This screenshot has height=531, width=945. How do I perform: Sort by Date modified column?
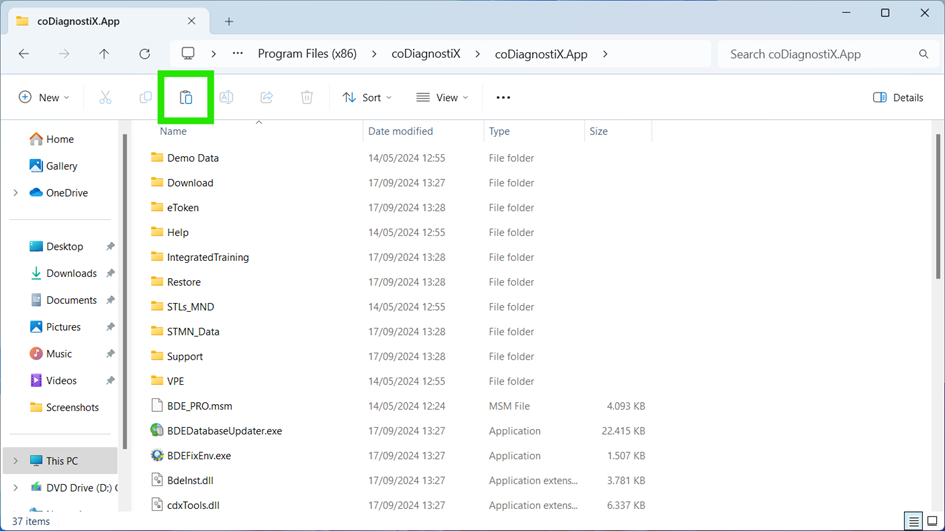click(400, 131)
